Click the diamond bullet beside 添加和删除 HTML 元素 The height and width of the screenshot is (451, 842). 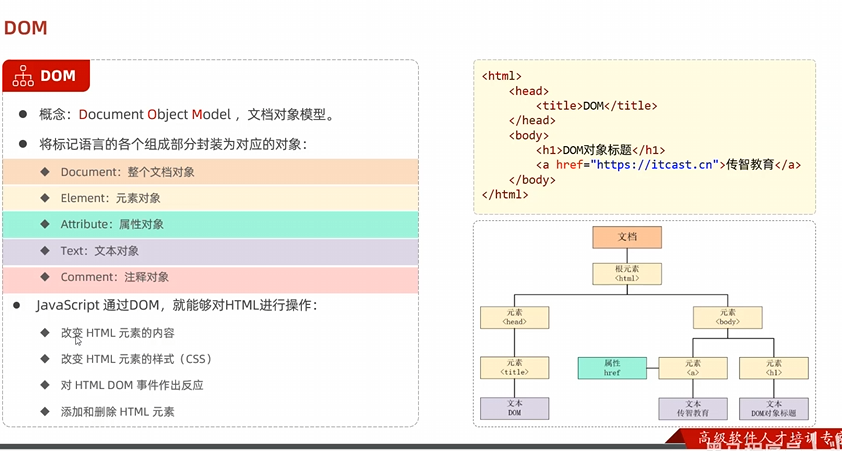point(45,411)
